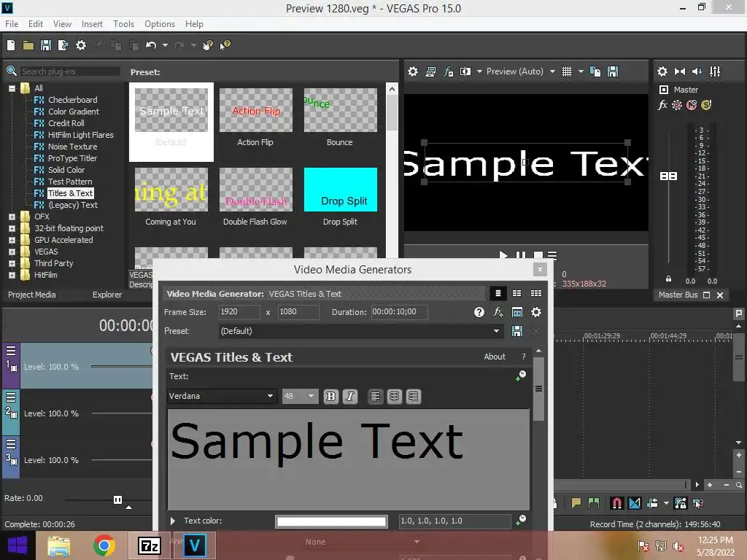Open the Tools menu
The height and width of the screenshot is (560, 747).
point(123,24)
